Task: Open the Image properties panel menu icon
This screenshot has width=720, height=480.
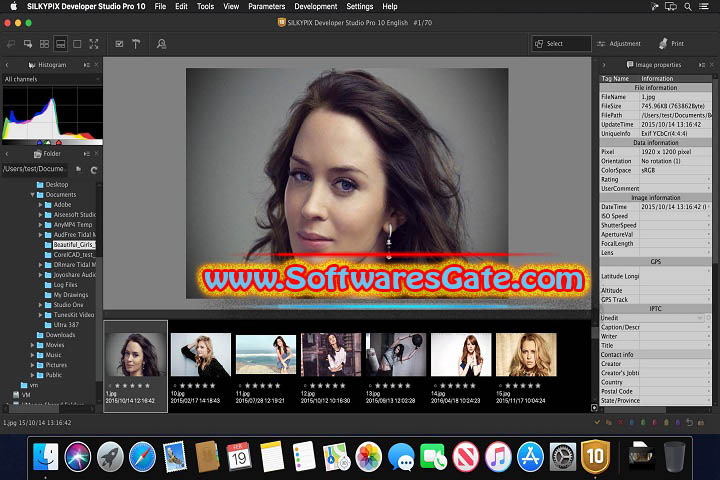Action: tap(702, 65)
